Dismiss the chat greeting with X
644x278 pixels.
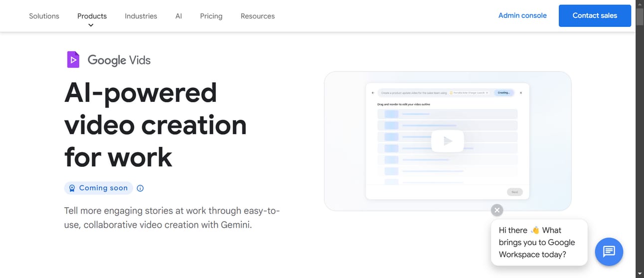pyautogui.click(x=497, y=210)
